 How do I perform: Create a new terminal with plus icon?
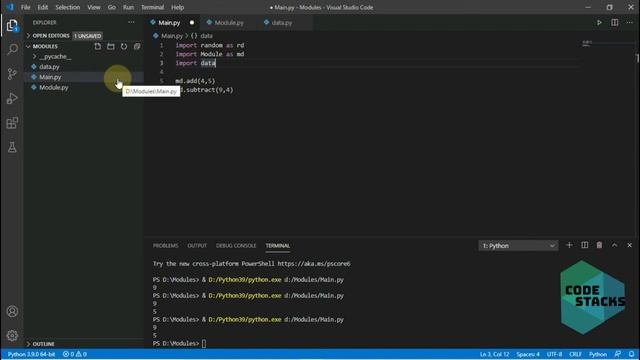tap(569, 245)
